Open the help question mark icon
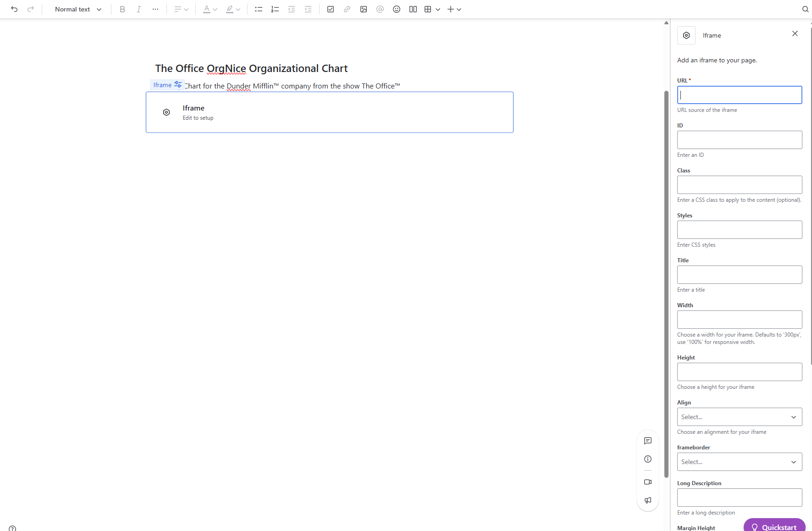Viewport: 812px width, 531px height. (x=12, y=528)
